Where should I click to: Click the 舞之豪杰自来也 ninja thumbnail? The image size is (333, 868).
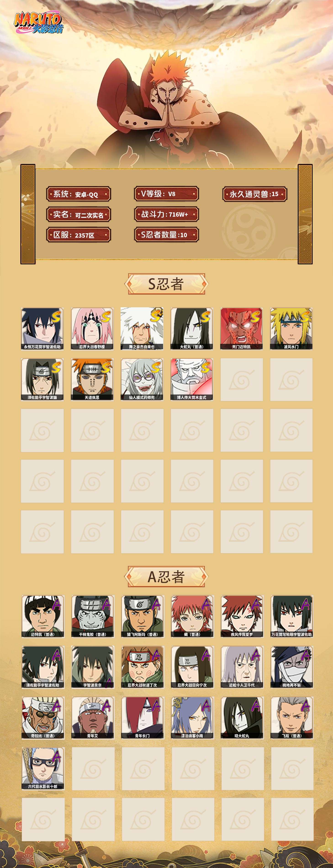pyautogui.click(x=142, y=329)
